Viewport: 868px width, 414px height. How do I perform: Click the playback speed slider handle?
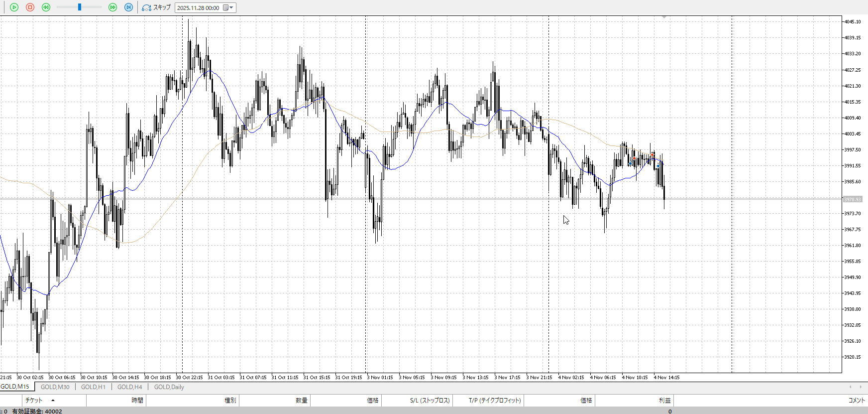80,7
